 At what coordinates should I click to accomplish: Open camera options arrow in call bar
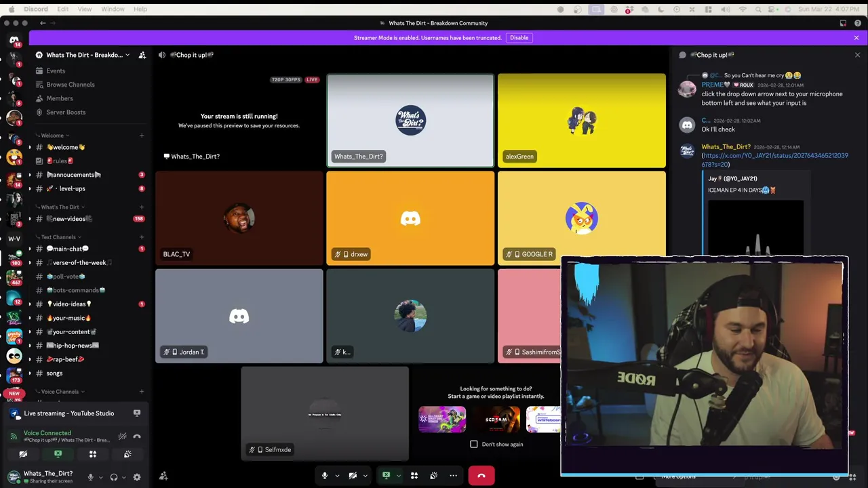[365, 476]
